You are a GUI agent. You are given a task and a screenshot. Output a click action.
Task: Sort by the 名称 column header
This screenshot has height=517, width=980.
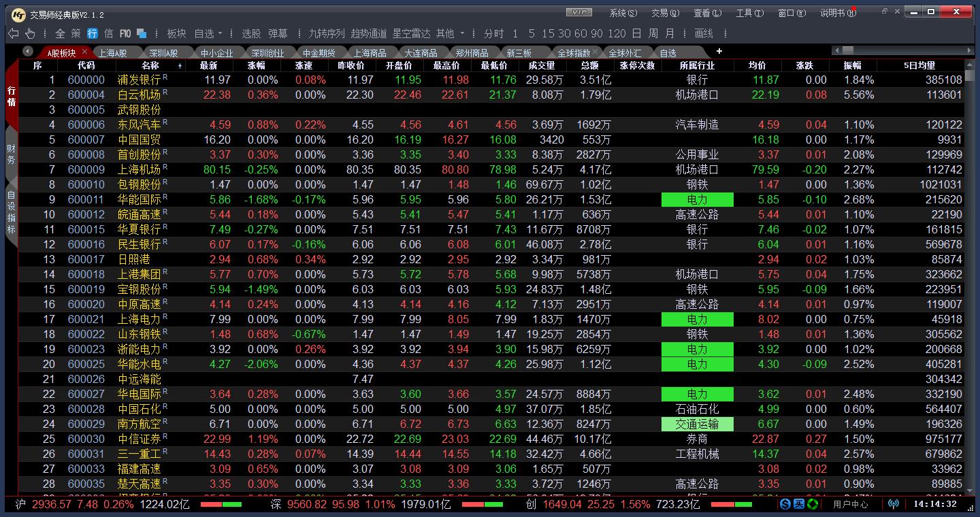point(150,65)
